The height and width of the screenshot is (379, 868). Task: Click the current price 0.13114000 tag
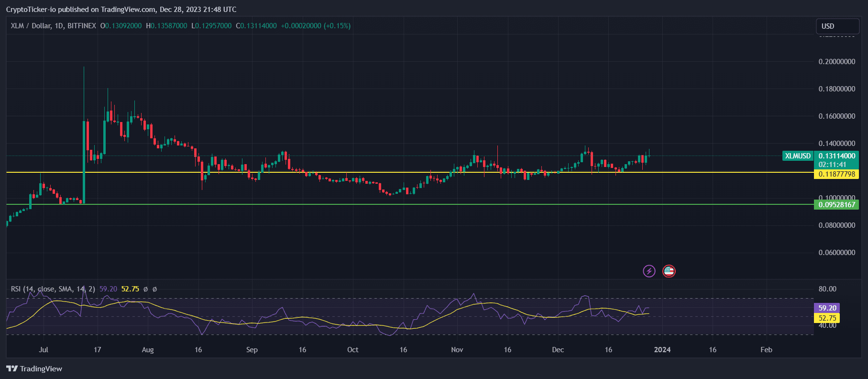coord(836,156)
